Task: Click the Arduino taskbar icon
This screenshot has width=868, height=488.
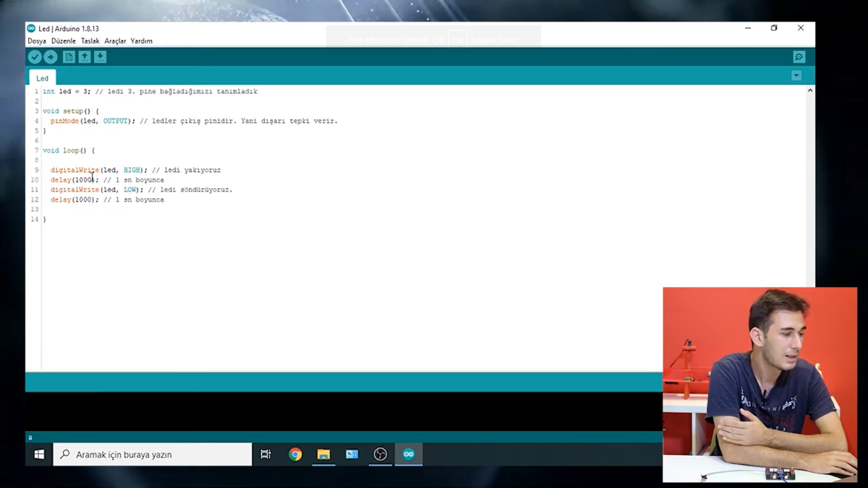Action: (409, 454)
